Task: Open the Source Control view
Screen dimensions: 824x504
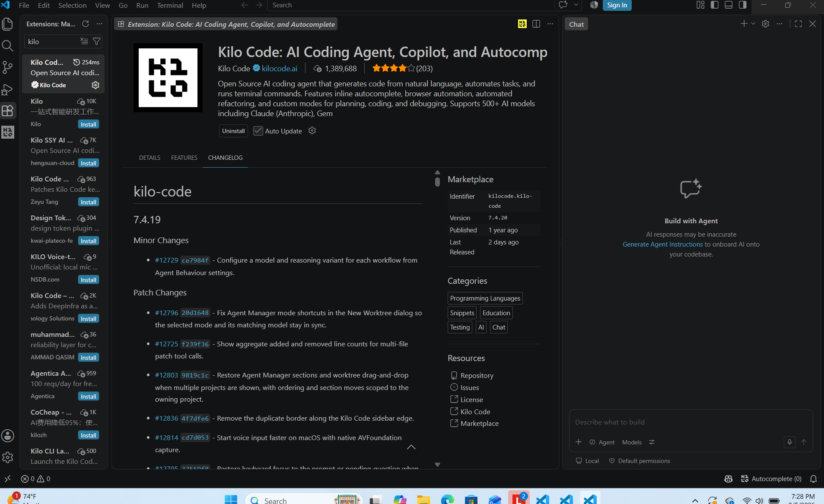Action: tap(8, 67)
